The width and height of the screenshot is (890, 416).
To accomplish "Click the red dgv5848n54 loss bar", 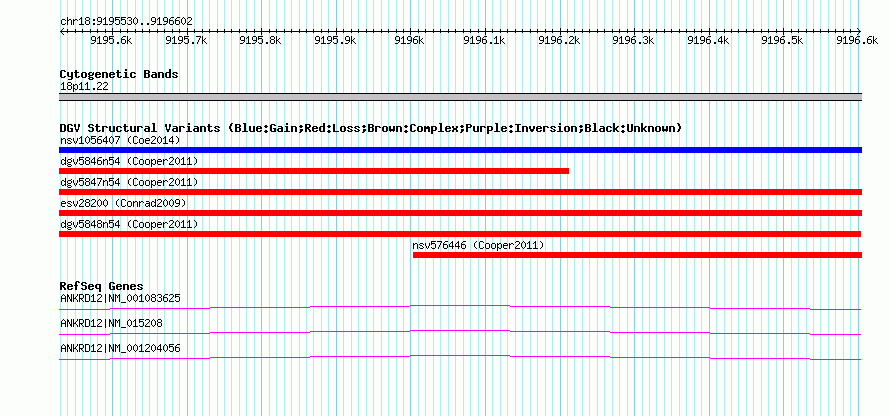I will (460, 234).
